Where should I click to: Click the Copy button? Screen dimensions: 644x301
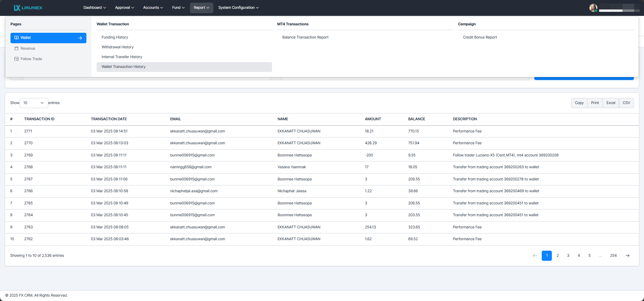[x=579, y=103]
